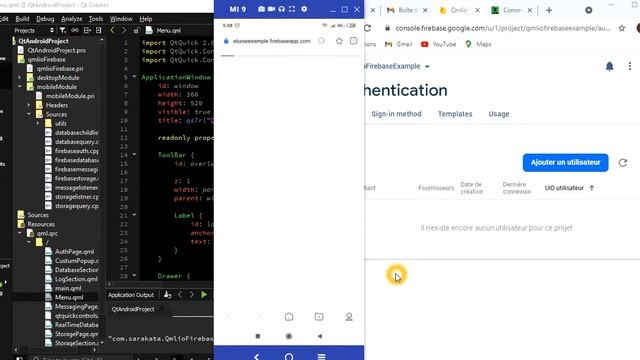The width and height of the screenshot is (640, 360).
Task: Open QtAndroidProject.pro file
Action: tap(56, 50)
